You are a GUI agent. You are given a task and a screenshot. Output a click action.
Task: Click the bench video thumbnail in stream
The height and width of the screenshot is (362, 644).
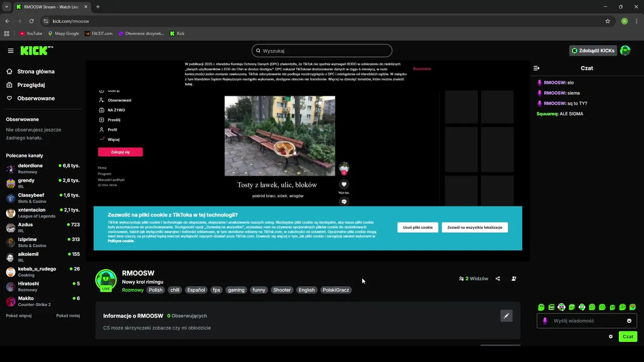click(280, 136)
